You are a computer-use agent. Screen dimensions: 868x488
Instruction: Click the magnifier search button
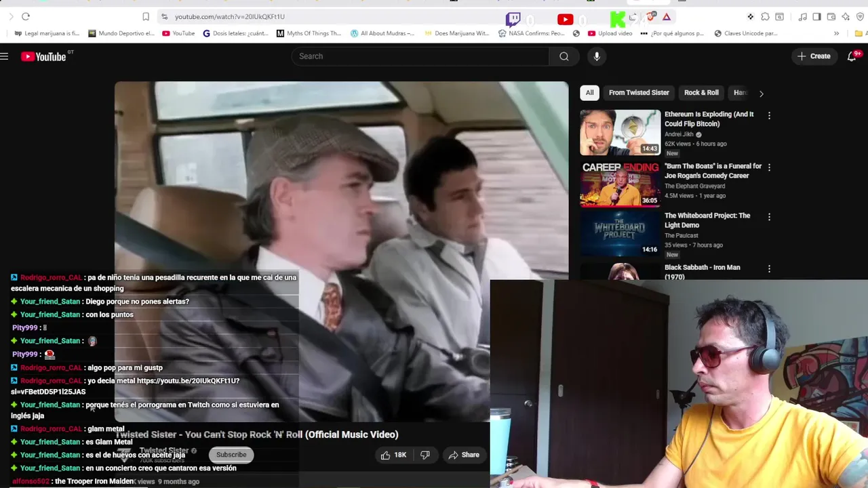coord(564,56)
